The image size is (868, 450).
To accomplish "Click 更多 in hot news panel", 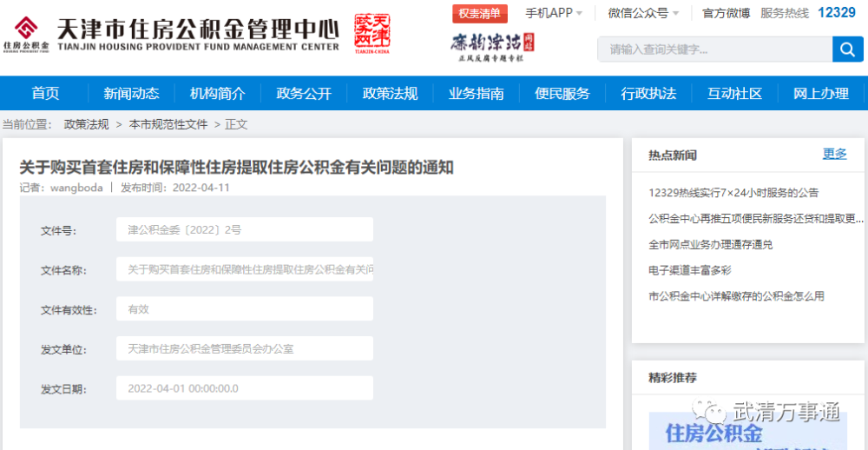I will pos(834,154).
